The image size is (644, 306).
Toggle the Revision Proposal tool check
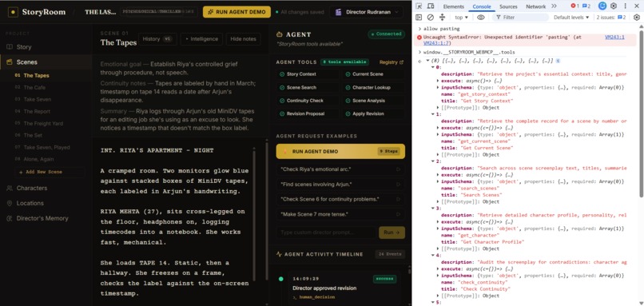click(282, 113)
